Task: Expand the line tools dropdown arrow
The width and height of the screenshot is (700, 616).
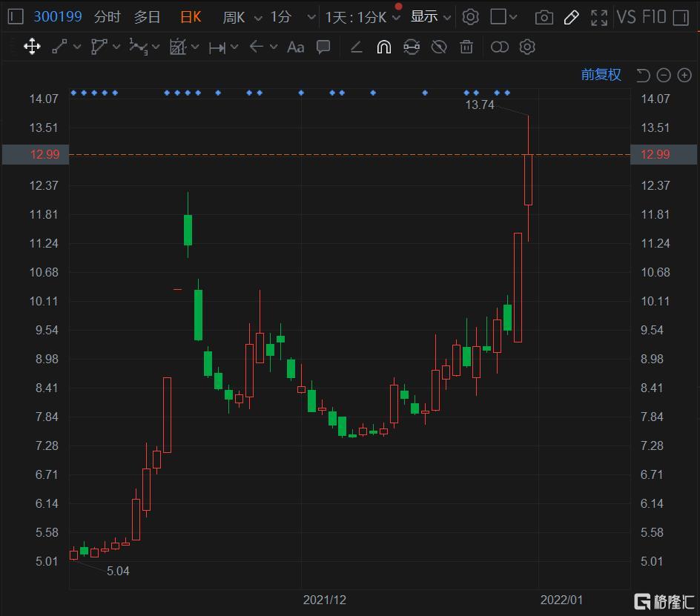Action: pyautogui.click(x=77, y=47)
